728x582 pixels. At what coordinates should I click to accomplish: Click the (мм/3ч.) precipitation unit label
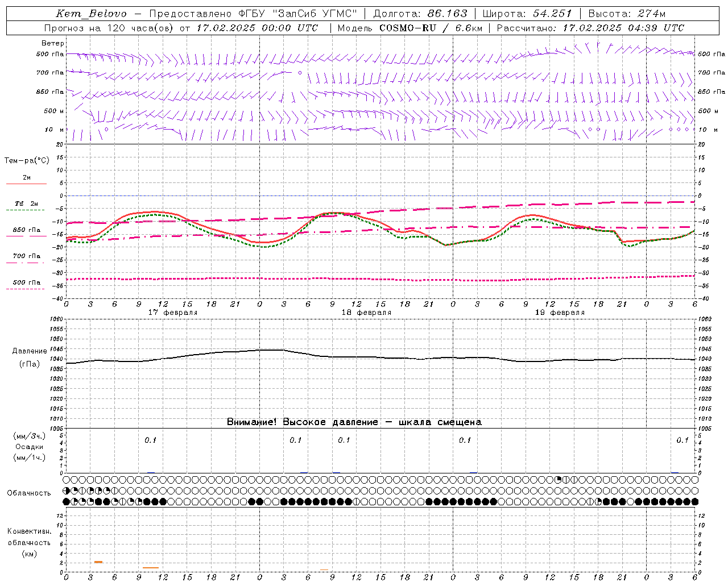coord(30,436)
